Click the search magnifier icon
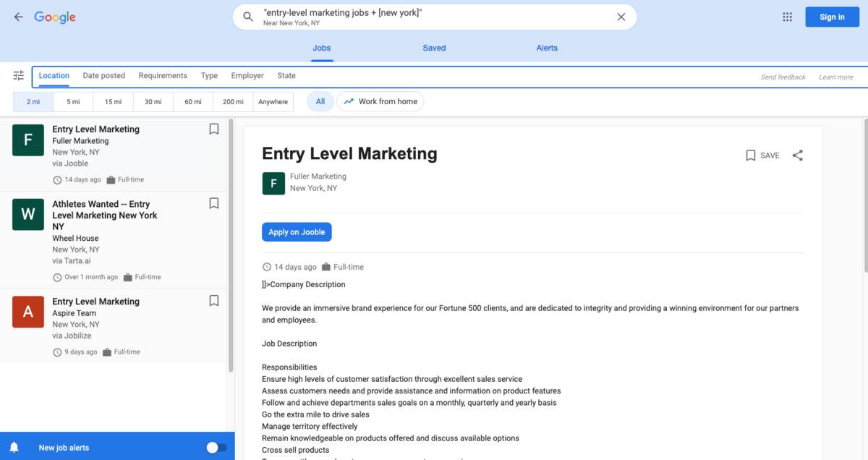The width and height of the screenshot is (868, 460). tap(248, 17)
